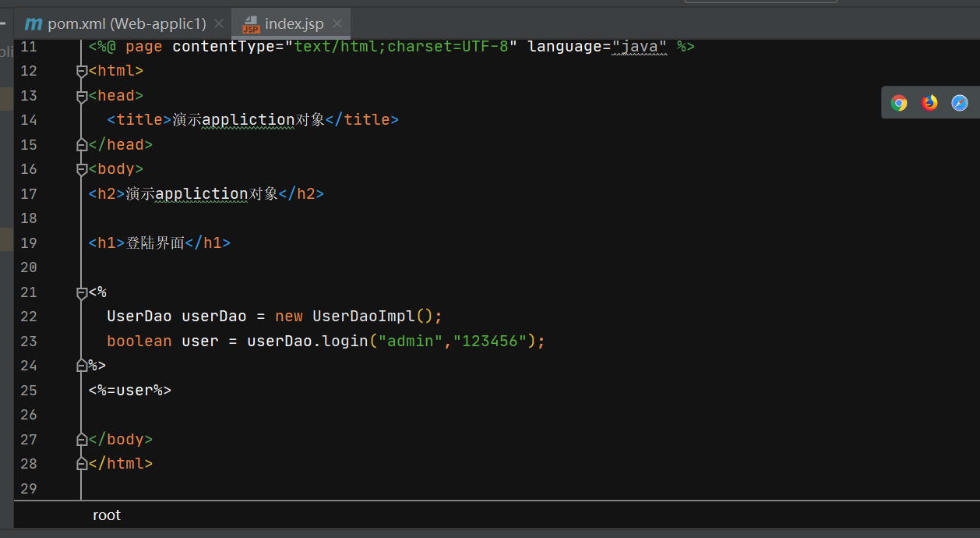This screenshot has height=538, width=980.
Task: Toggle fold marker at closing body line 27
Action: [82, 440]
